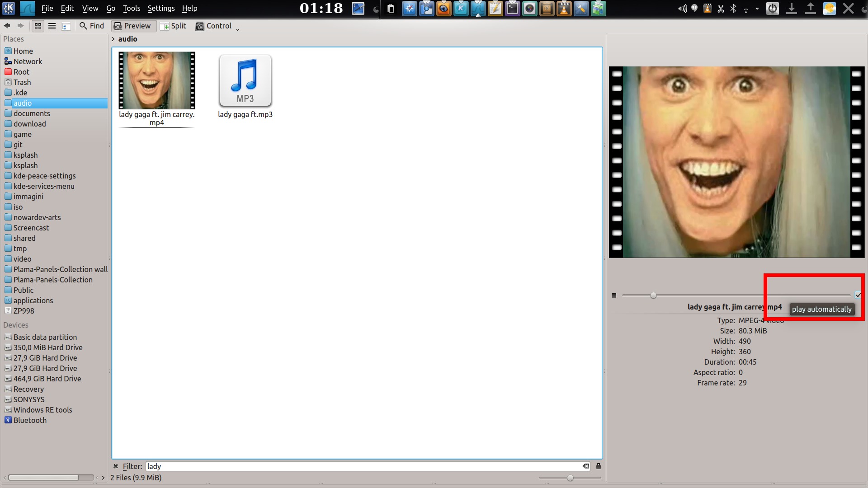Click in the Filter text field
Screen dimensions: 868x488
click(x=364, y=466)
